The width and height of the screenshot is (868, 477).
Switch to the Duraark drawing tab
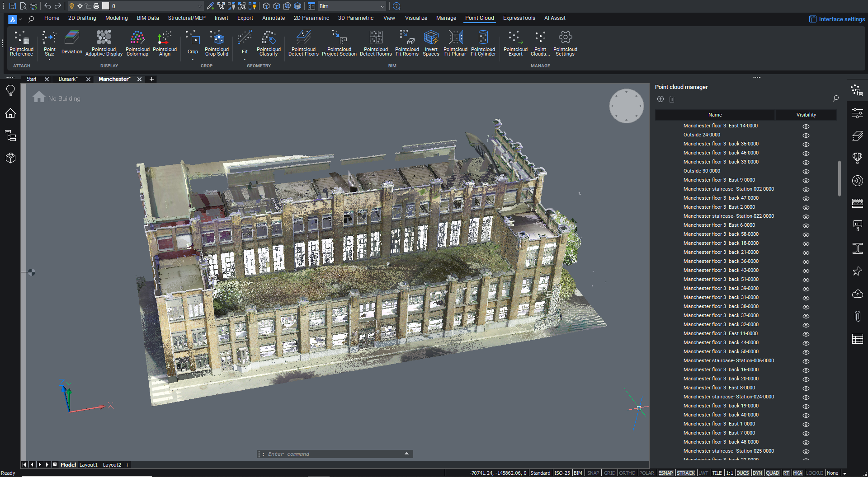click(x=68, y=79)
